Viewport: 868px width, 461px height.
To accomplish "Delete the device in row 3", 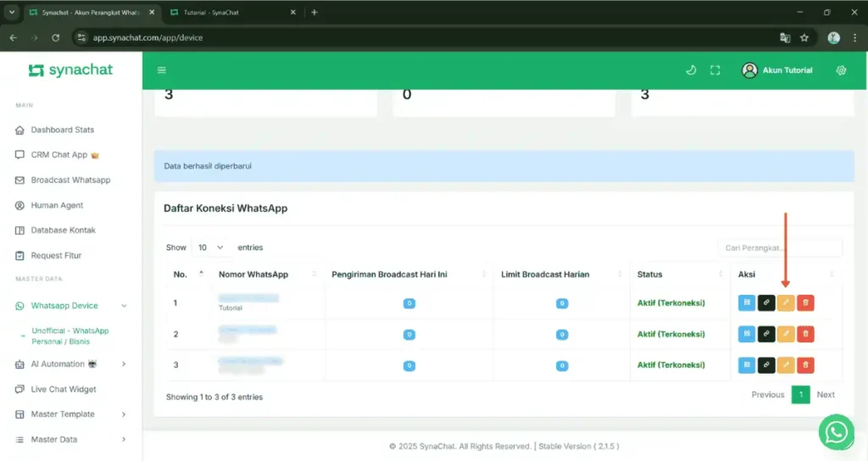I will tap(805, 364).
